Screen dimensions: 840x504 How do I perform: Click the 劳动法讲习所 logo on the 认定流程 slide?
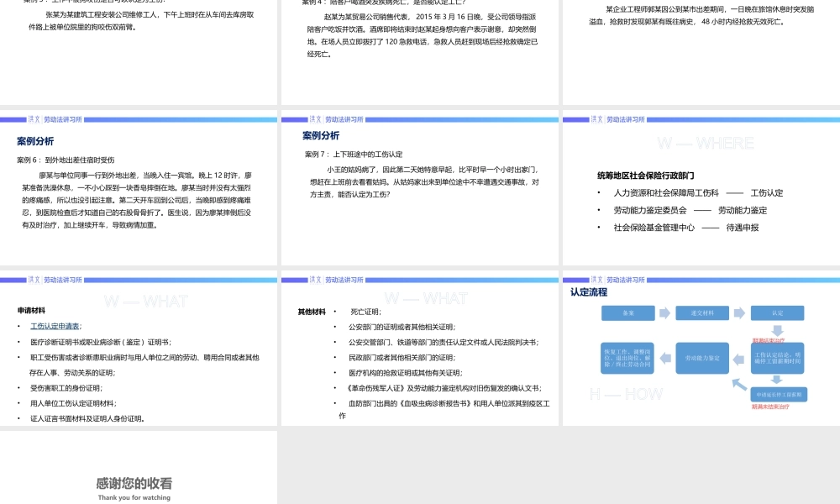(x=626, y=281)
